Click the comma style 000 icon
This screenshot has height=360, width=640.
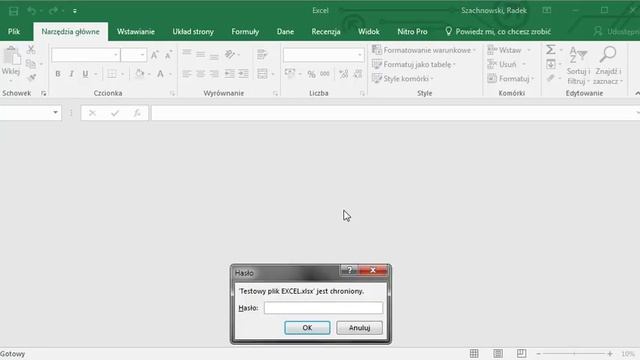point(325,74)
